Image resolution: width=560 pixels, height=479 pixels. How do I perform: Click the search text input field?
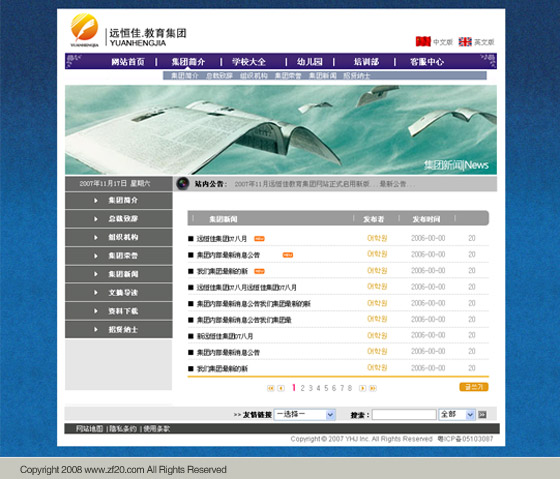(x=404, y=415)
